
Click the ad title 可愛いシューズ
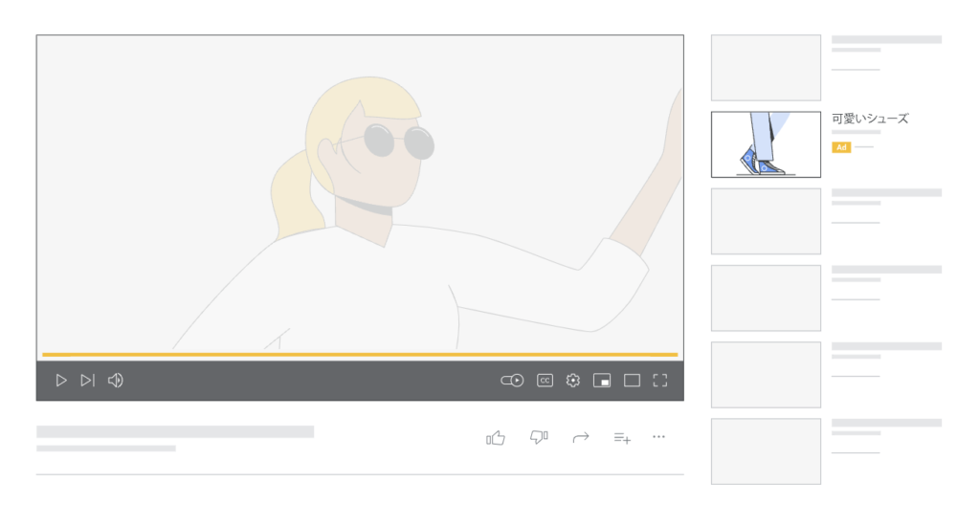coord(870,119)
